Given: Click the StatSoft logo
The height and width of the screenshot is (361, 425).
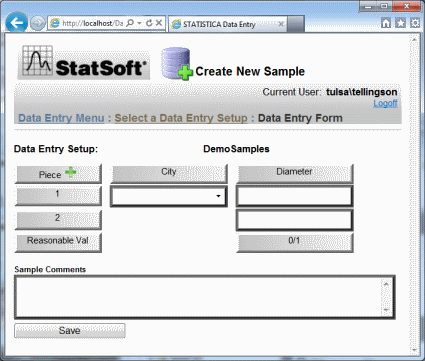Looking at the screenshot, I should (84, 62).
